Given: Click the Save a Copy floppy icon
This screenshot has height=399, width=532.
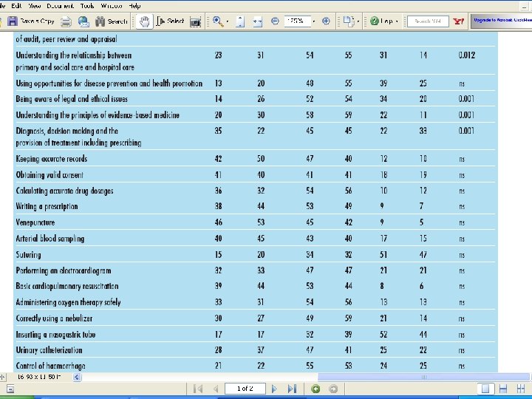Looking at the screenshot, I should coord(13,21).
